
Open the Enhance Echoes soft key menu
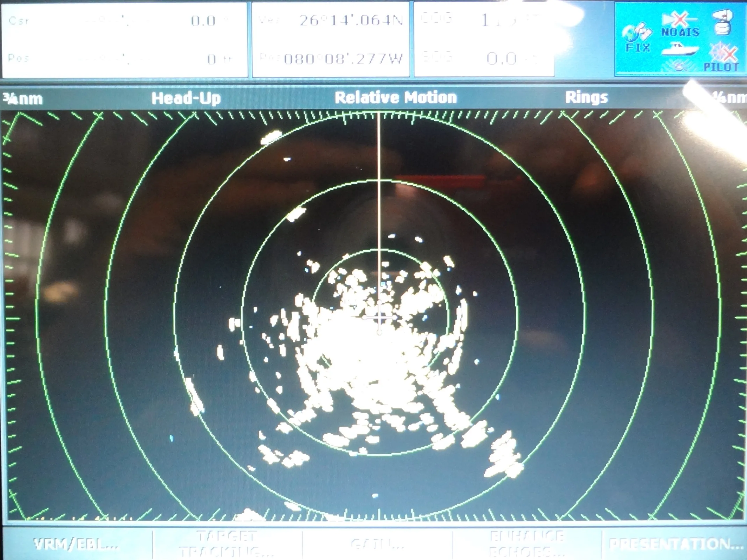point(527,544)
